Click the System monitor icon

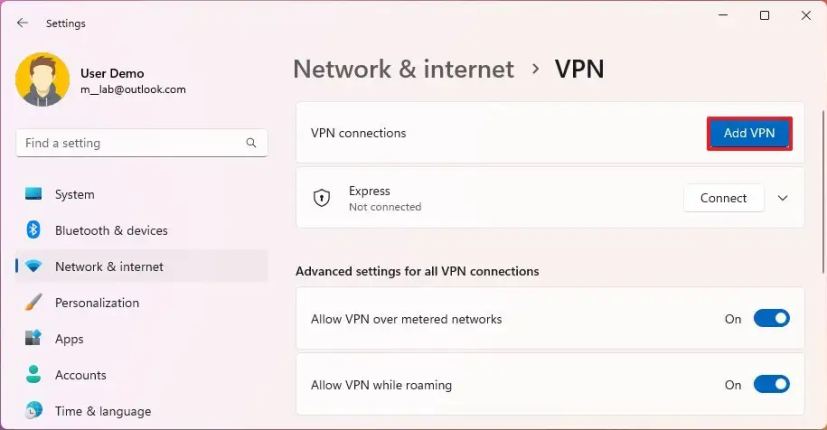[34, 194]
